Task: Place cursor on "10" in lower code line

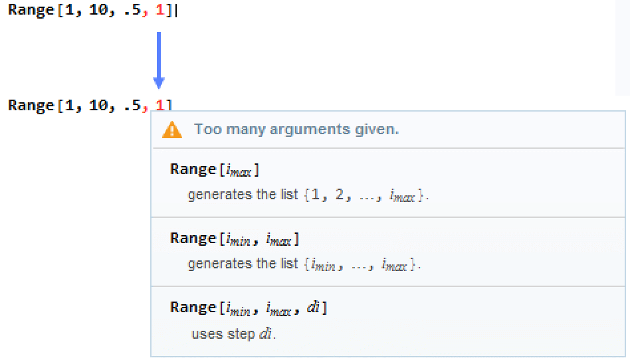Action: tap(97, 105)
